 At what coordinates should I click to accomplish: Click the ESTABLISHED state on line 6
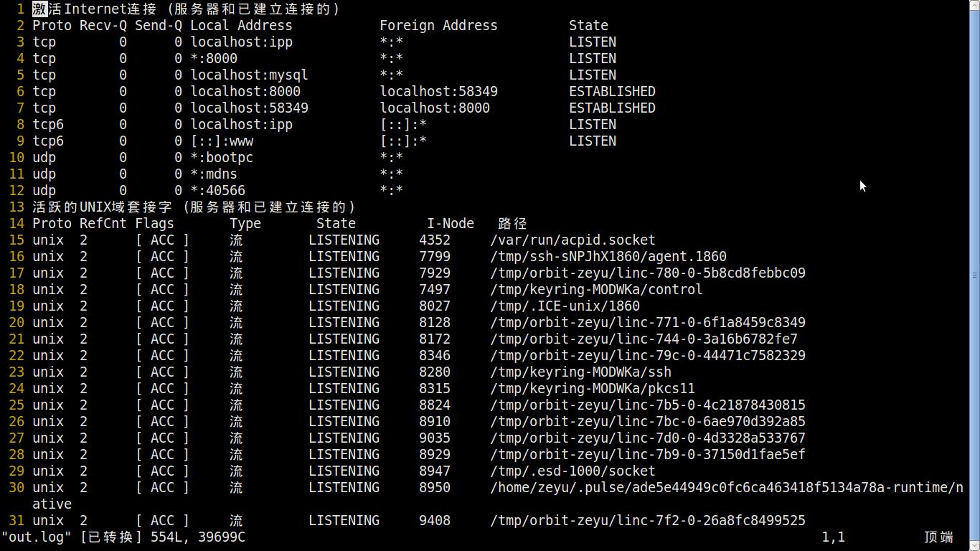click(612, 91)
